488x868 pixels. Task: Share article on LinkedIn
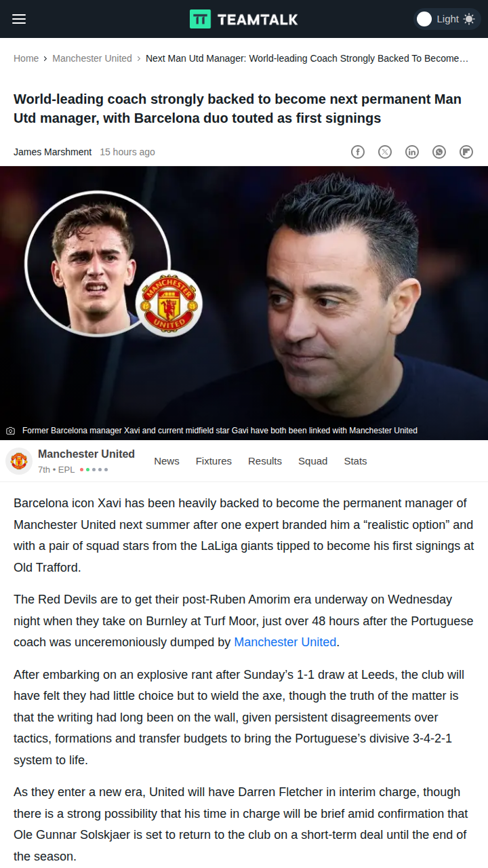pyautogui.click(x=412, y=152)
